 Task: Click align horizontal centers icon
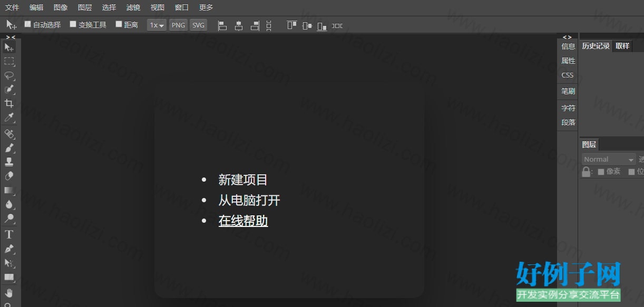[x=239, y=25]
